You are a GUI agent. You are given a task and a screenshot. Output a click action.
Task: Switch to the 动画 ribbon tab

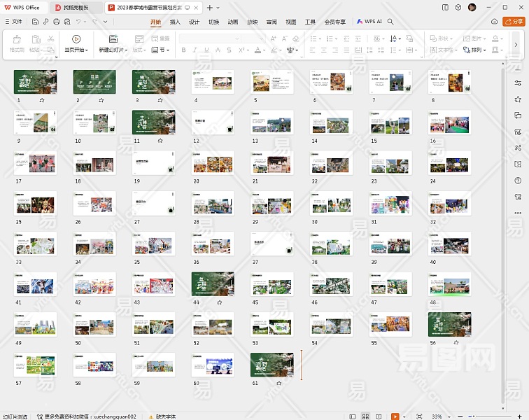[x=233, y=22]
